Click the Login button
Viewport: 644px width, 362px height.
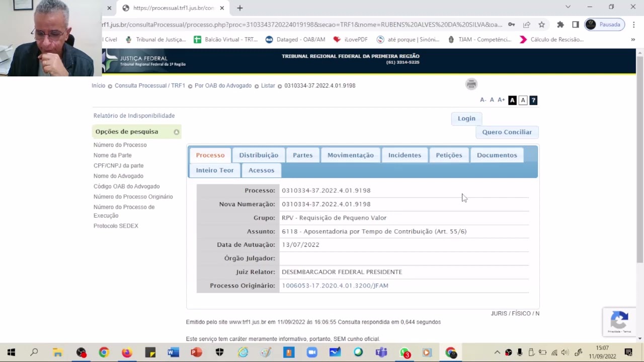coord(466,119)
